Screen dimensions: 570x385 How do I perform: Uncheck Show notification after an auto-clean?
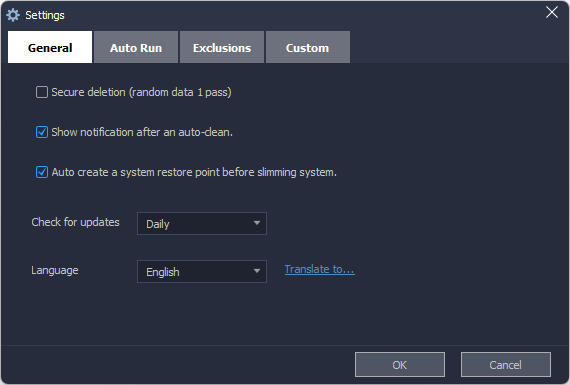[x=42, y=132]
